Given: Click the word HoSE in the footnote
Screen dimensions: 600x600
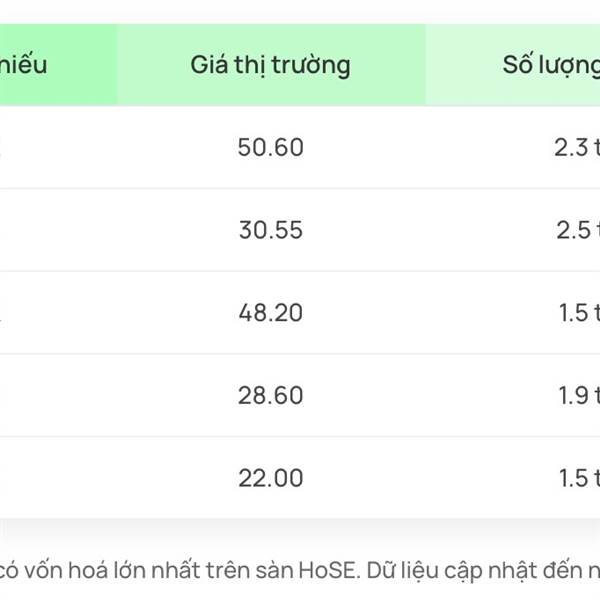Looking at the screenshot, I should tap(327, 571).
